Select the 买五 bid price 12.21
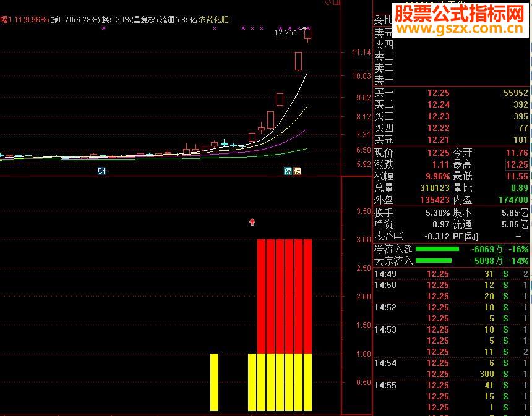532x416 pixels. [439, 140]
